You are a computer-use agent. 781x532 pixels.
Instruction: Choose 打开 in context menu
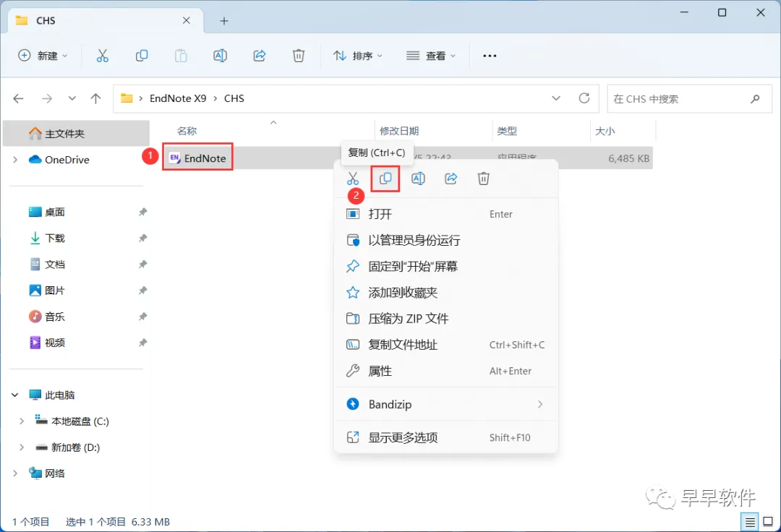(445, 214)
